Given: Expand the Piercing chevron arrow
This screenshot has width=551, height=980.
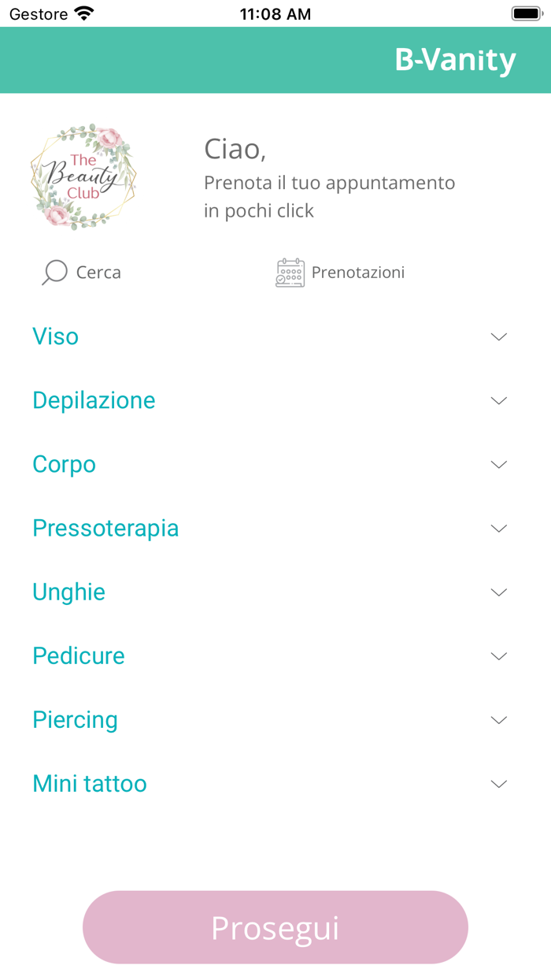Looking at the screenshot, I should click(x=498, y=720).
